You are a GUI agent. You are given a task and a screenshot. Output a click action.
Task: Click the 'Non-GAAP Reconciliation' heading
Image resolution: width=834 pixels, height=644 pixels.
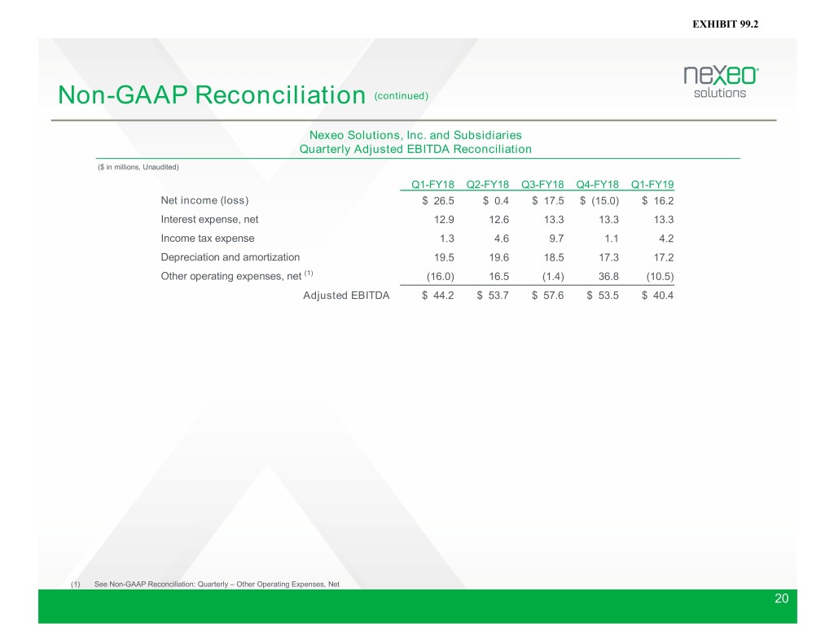(212, 95)
